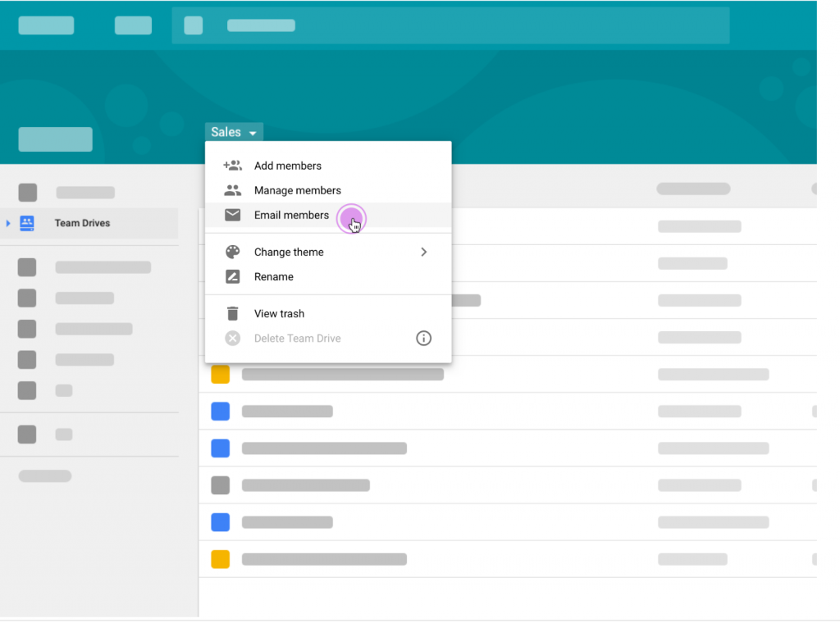This screenshot has height=623, width=840.
Task: Open Team Drives in the sidebar
Action: pos(82,223)
